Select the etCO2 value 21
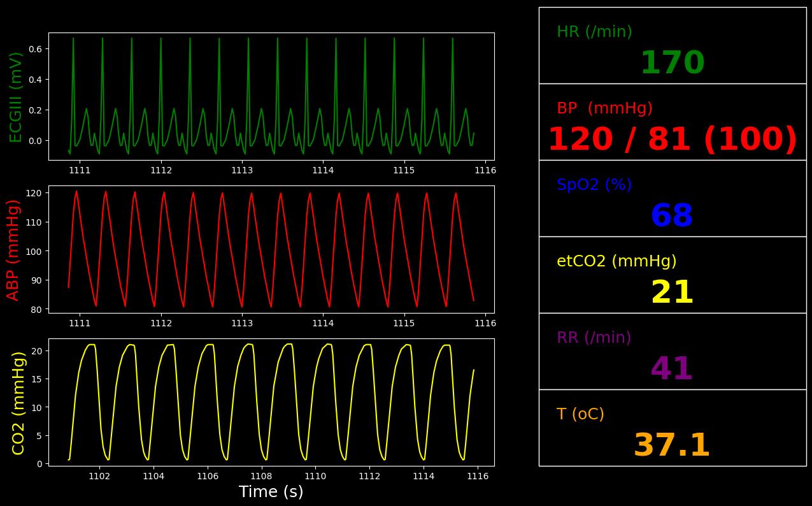The width and height of the screenshot is (812, 506). click(x=672, y=293)
